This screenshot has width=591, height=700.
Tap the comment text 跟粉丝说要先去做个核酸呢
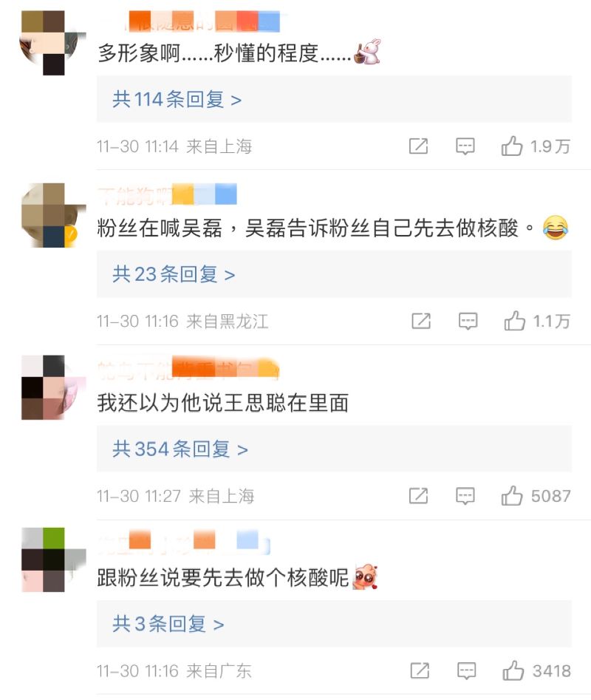(x=223, y=578)
